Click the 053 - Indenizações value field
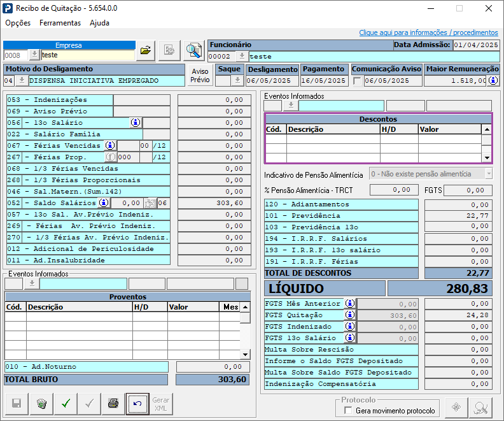Screen dimensions: 504x421 (214, 100)
